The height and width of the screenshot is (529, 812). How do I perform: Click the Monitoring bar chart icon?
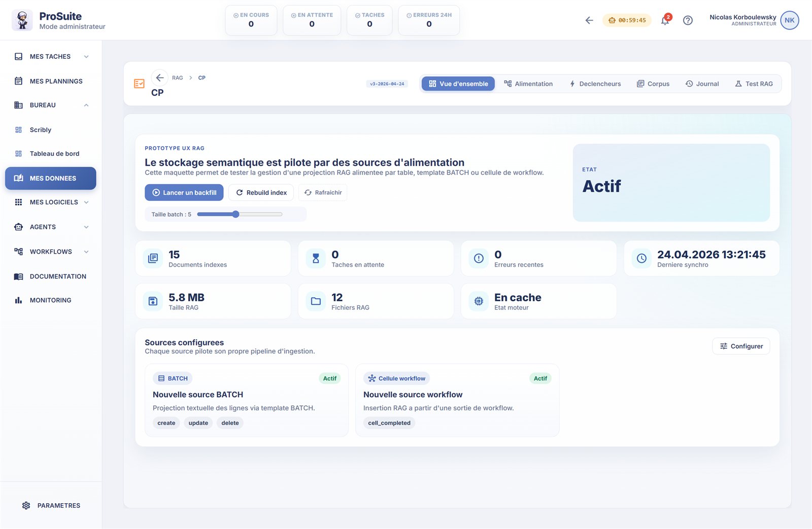tap(19, 300)
